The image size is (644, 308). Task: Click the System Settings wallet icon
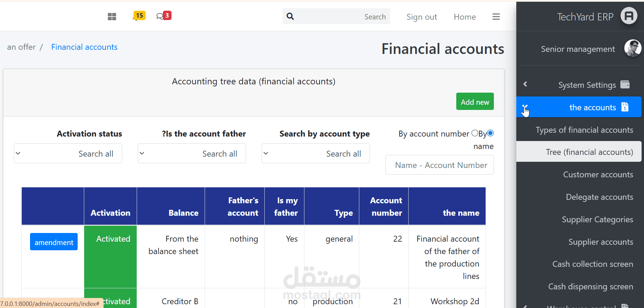point(625,84)
